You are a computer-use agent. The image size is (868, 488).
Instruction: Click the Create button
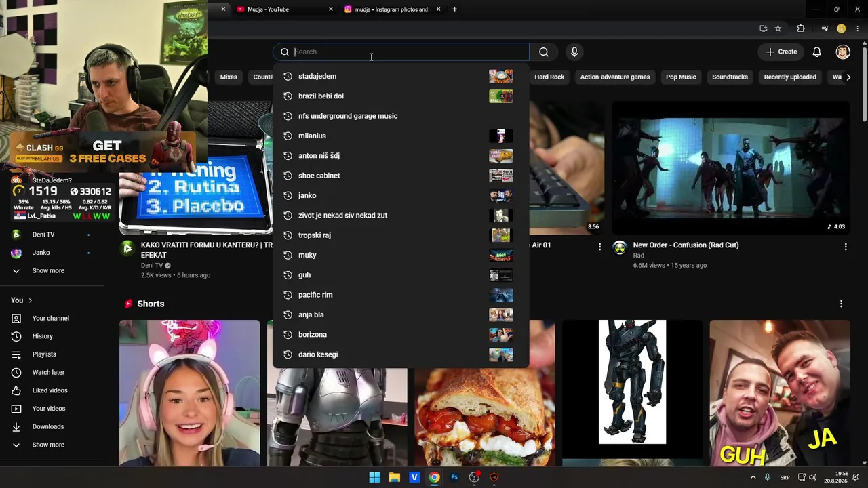click(781, 52)
